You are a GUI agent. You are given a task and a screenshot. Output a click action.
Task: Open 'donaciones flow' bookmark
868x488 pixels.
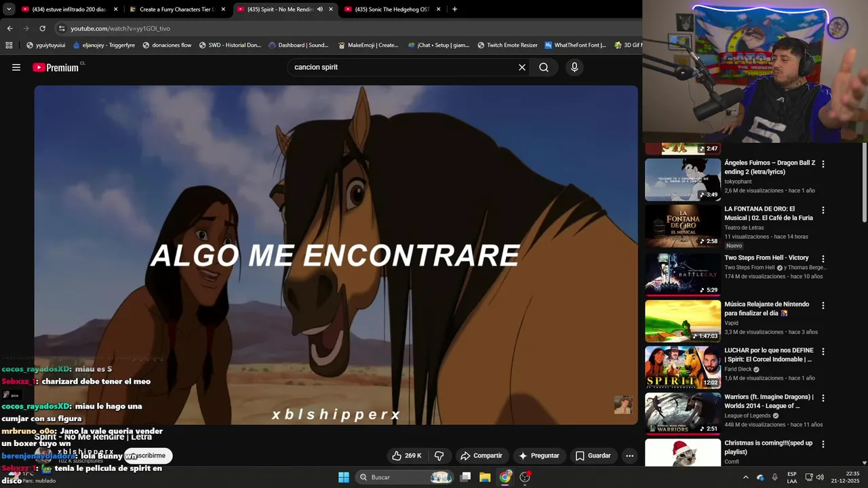pyautogui.click(x=167, y=45)
